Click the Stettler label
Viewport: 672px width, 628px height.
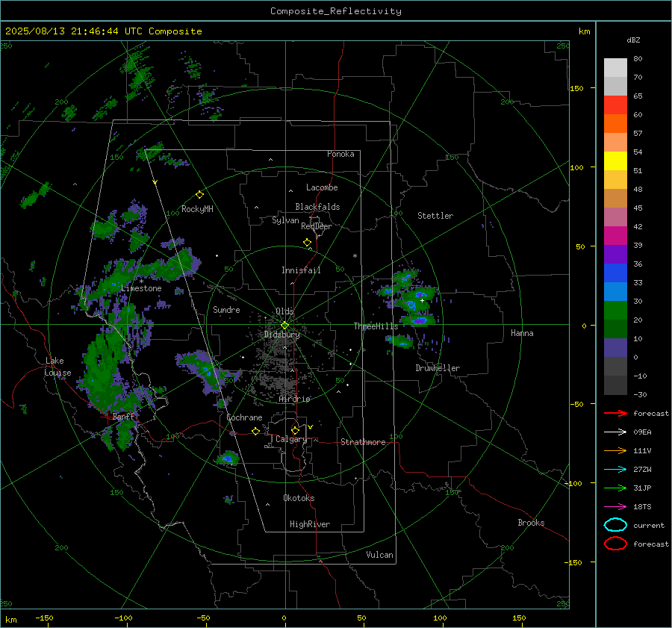click(435, 216)
